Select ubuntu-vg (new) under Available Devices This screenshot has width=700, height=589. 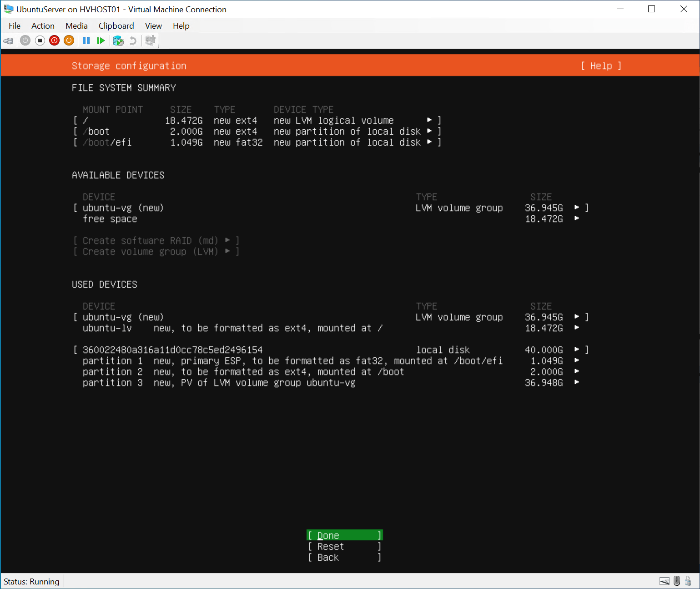(x=331, y=208)
